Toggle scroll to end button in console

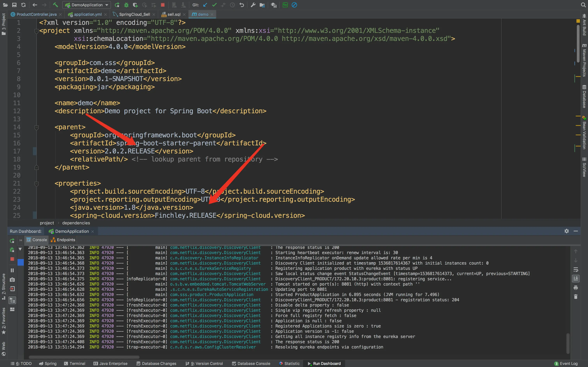tap(576, 279)
